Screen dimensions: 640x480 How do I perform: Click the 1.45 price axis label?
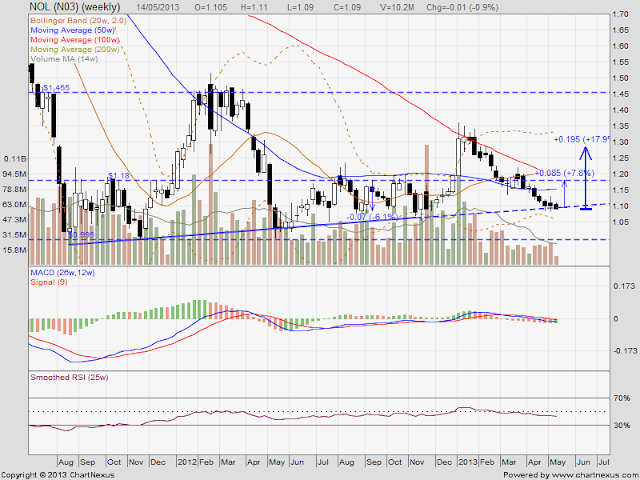[620, 94]
